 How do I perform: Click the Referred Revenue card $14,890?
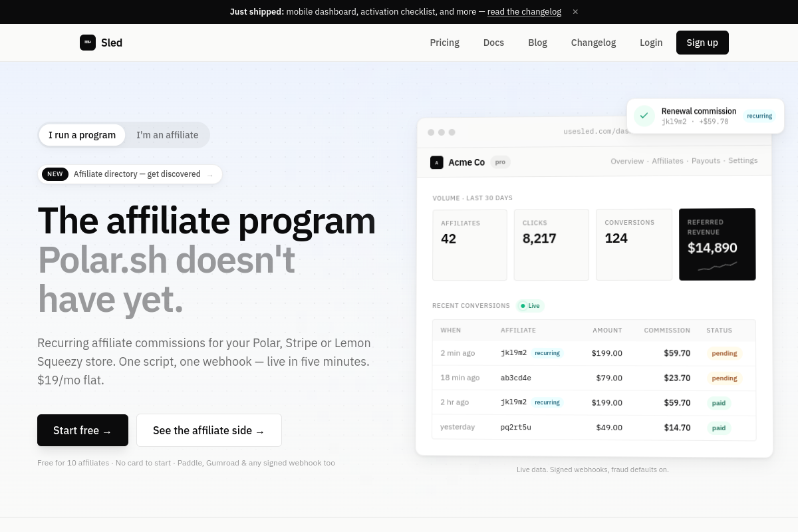click(718, 245)
